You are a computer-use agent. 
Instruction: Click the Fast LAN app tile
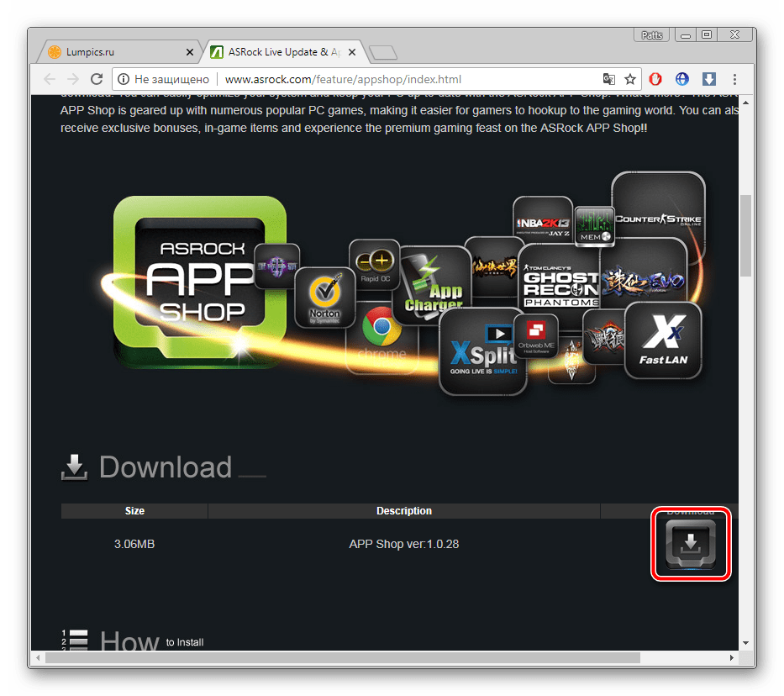[663, 340]
